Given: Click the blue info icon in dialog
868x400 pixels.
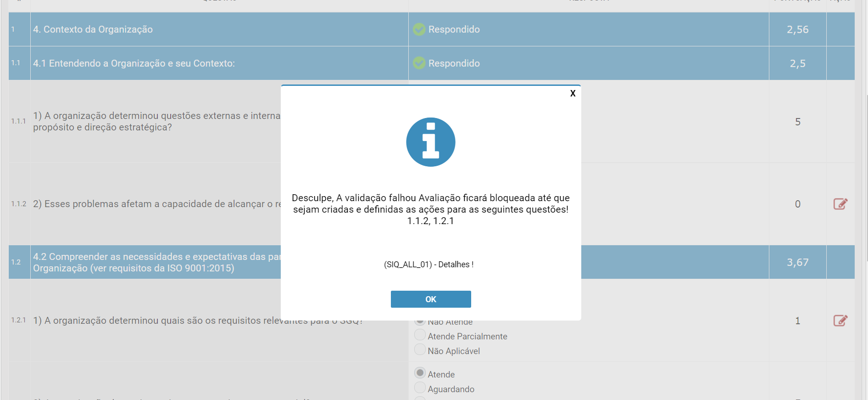Looking at the screenshot, I should click(431, 142).
